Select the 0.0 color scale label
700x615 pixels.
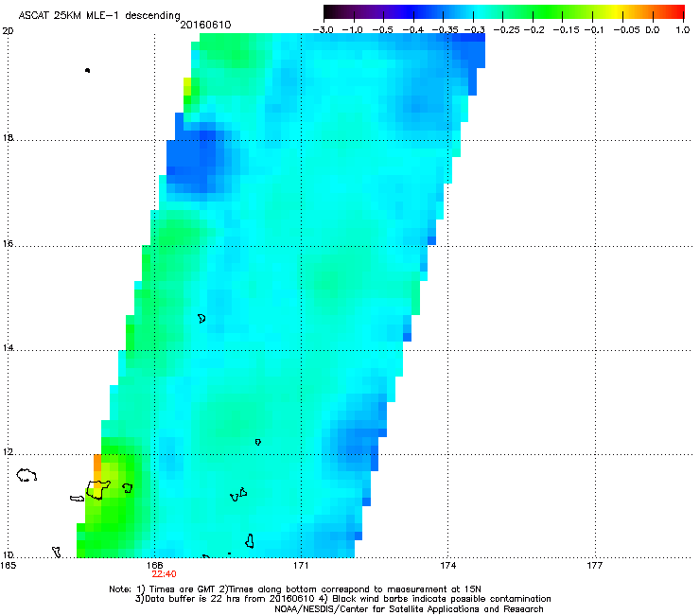tap(653, 30)
